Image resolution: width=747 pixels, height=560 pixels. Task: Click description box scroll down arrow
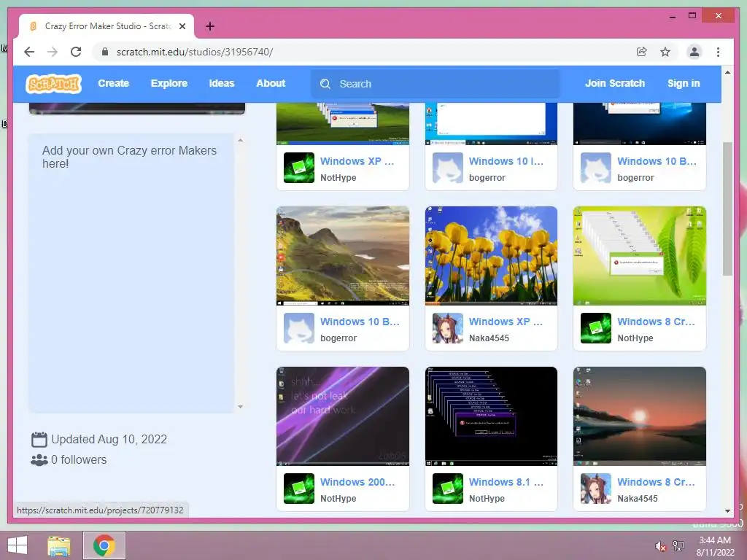(240, 407)
